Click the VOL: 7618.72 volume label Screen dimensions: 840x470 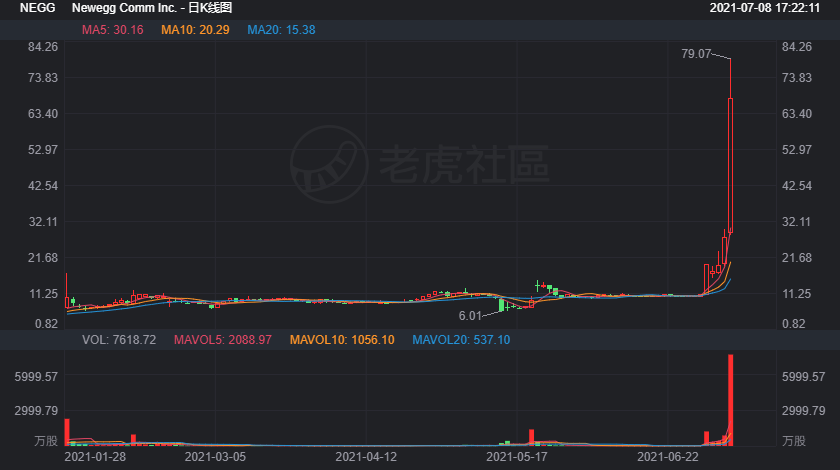(119, 340)
